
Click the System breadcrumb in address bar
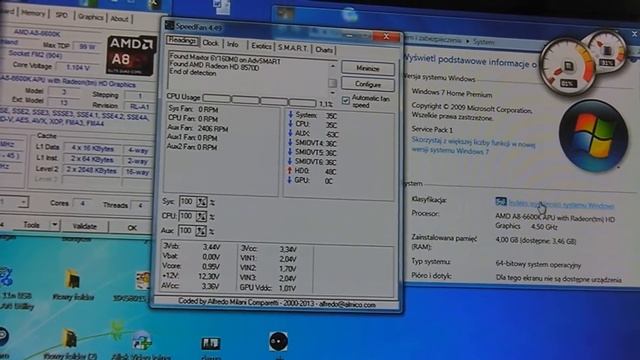[484, 42]
